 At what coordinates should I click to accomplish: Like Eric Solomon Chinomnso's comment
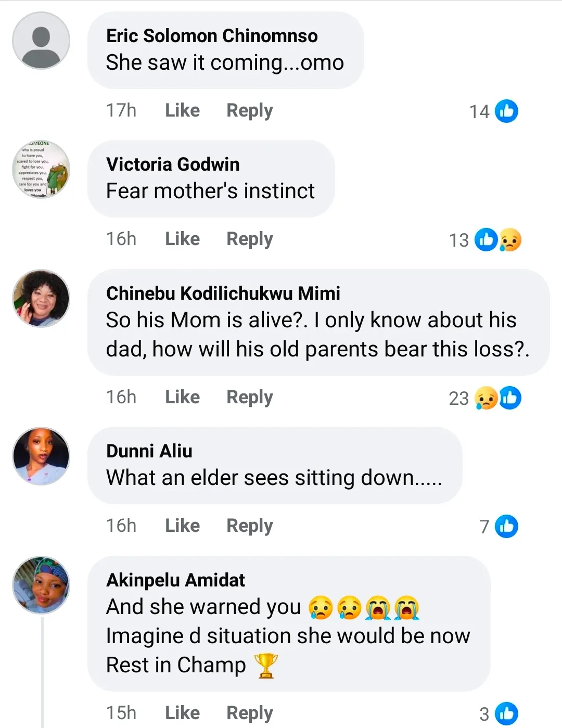[182, 110]
